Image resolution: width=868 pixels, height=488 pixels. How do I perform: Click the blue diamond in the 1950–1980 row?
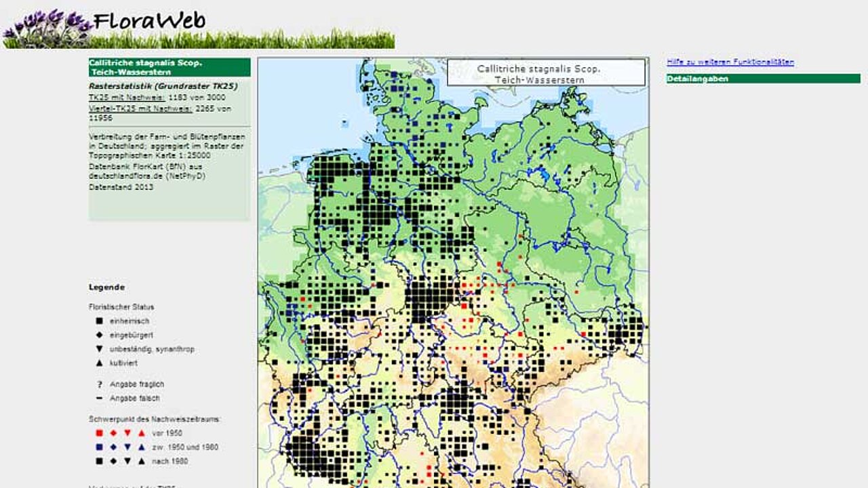(113, 447)
